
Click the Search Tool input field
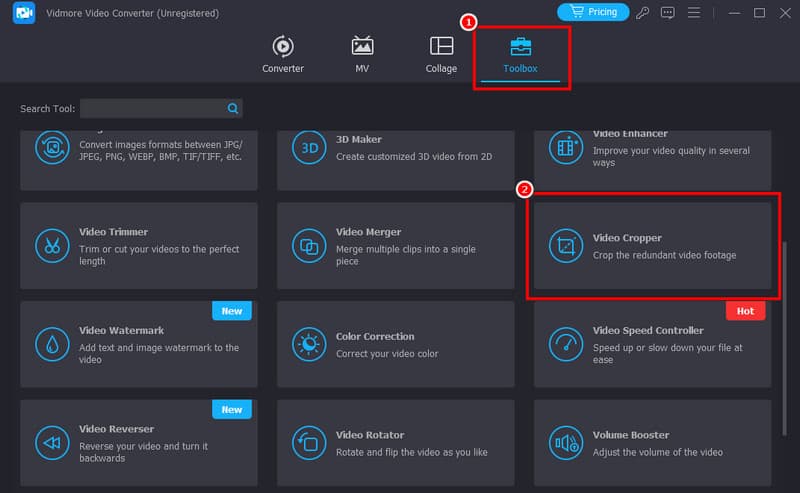152,108
